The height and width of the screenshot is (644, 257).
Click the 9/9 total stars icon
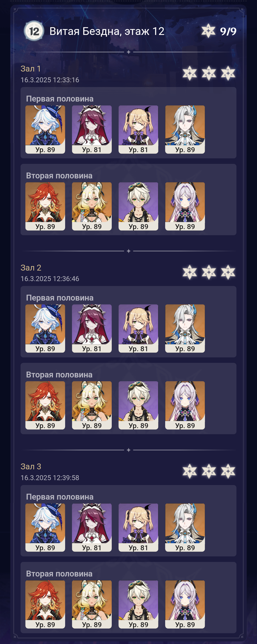click(x=208, y=31)
